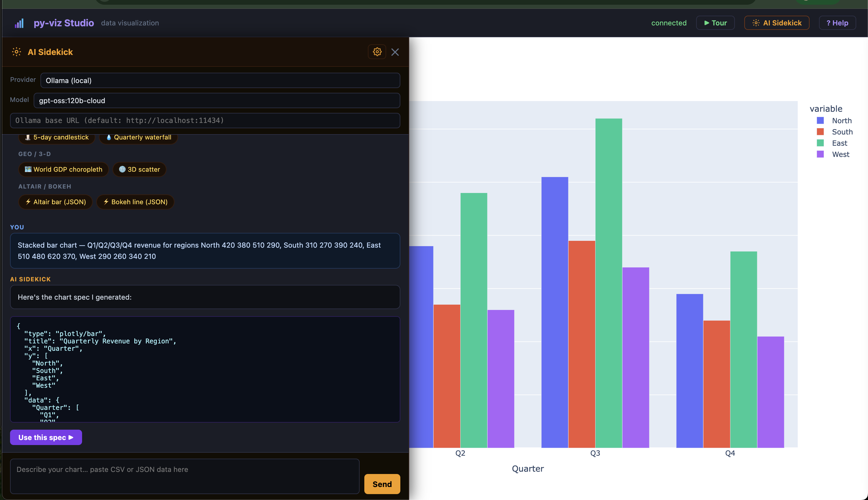Open Help

837,23
